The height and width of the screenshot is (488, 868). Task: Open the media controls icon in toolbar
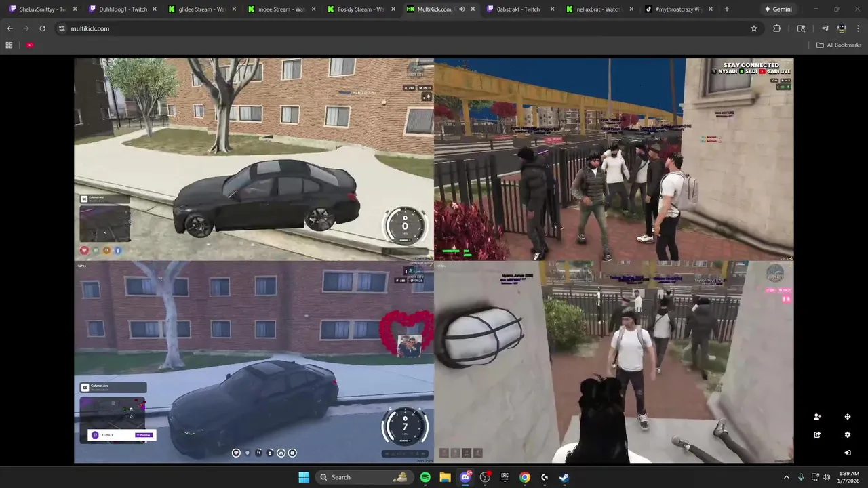tap(825, 28)
